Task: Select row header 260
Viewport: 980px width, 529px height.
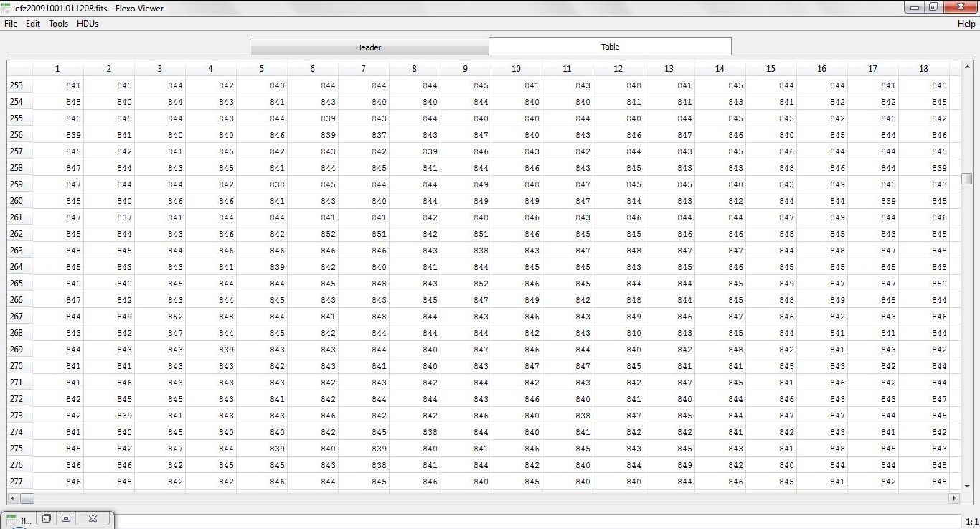Action: point(20,201)
